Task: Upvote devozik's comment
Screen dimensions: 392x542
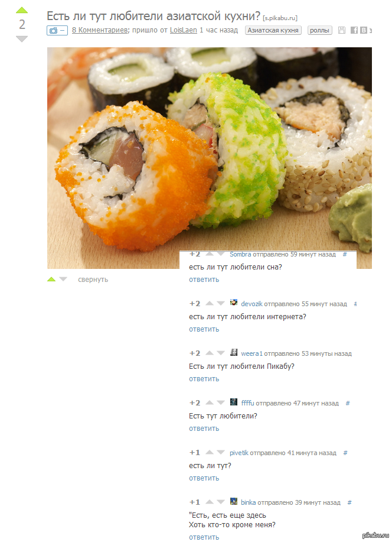Action: pyautogui.click(x=210, y=303)
